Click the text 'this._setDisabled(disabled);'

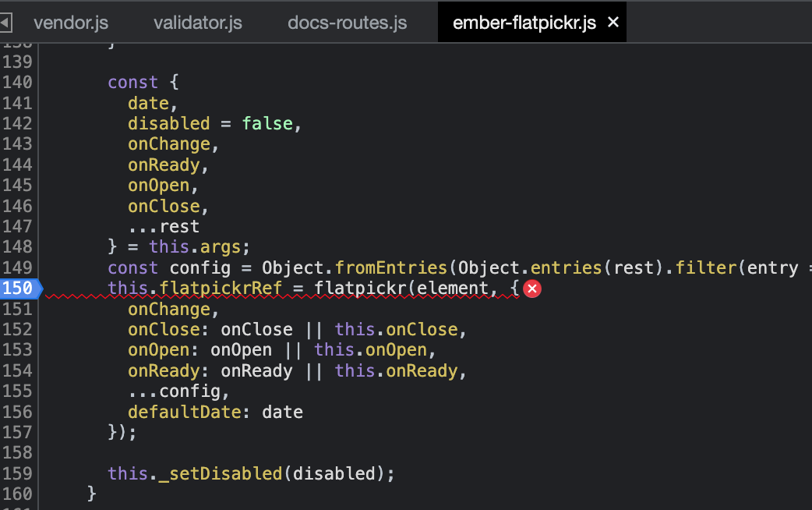point(251,473)
